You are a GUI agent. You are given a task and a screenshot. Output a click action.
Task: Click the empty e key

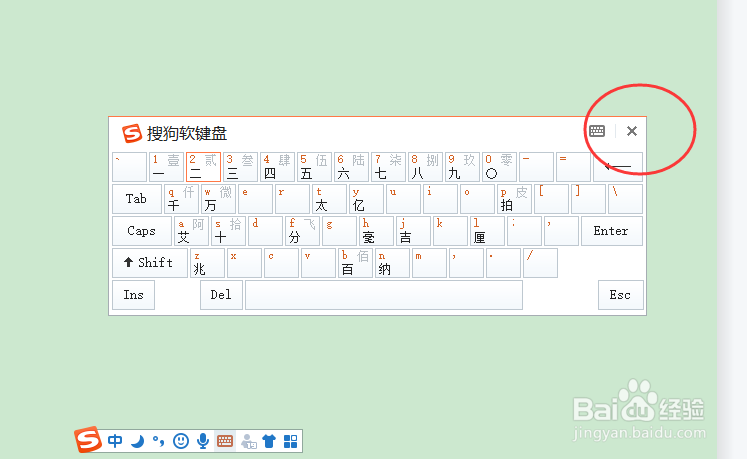coord(255,199)
